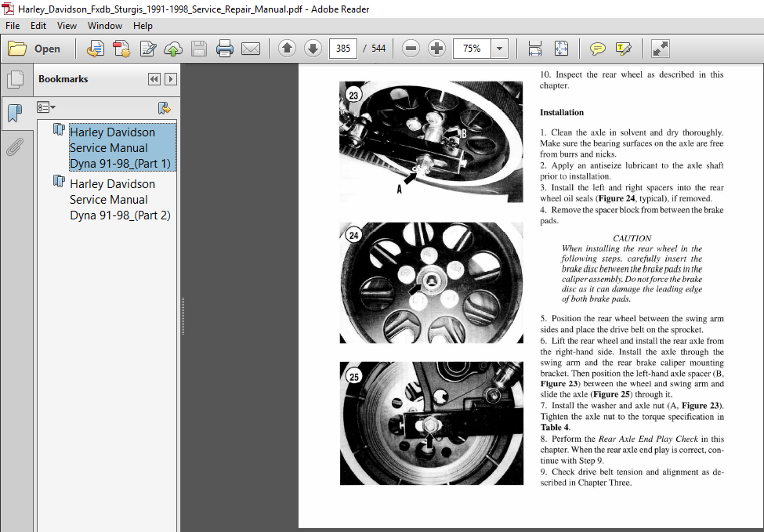Open the Window menu
Image resolution: width=764 pixels, height=532 pixels.
tap(105, 26)
